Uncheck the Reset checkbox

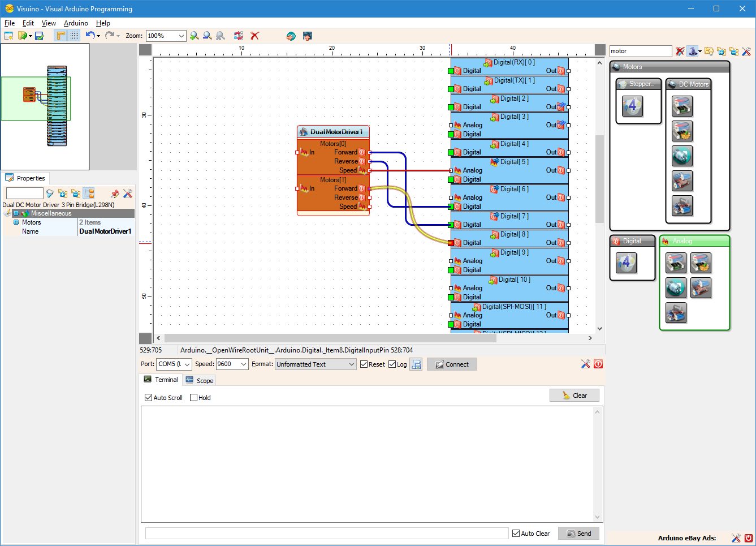tap(364, 364)
